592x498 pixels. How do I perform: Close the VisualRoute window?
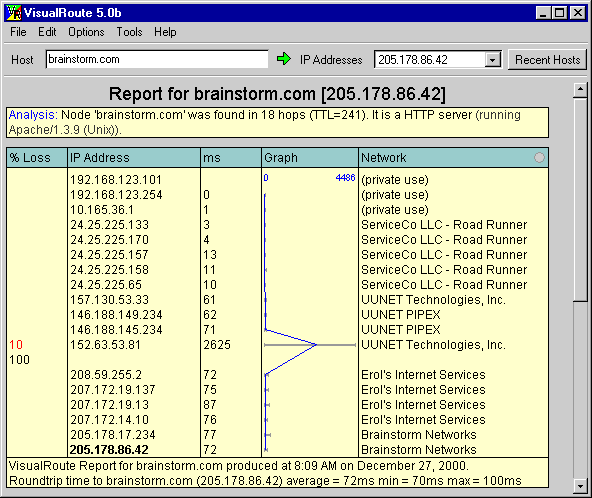(x=577, y=13)
